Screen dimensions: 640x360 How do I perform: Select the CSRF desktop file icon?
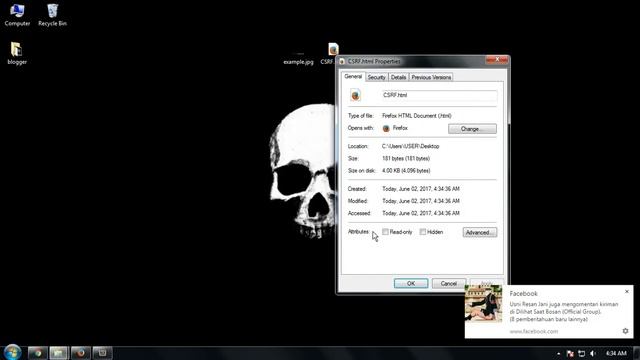333,49
